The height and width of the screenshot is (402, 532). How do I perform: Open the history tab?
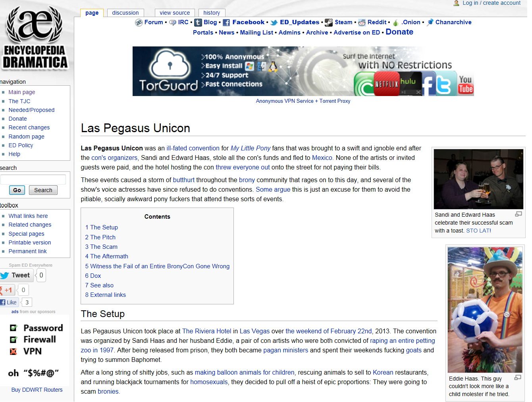[x=212, y=13]
